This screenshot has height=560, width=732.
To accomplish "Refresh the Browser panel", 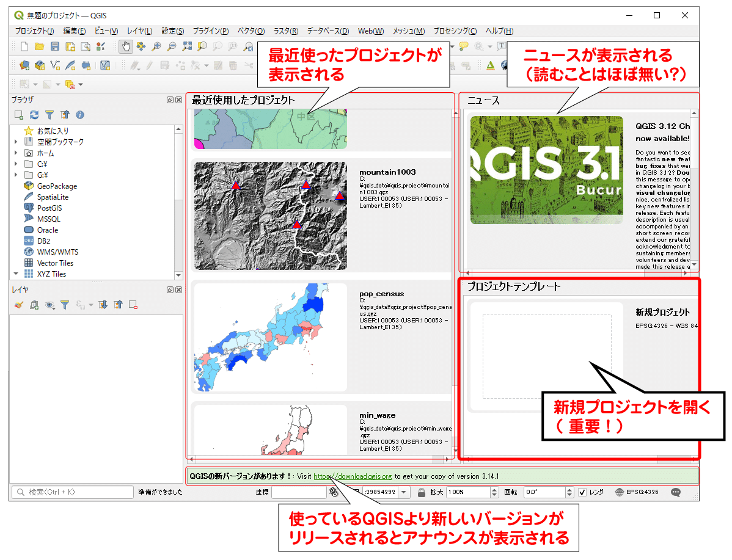I will pyautogui.click(x=35, y=115).
